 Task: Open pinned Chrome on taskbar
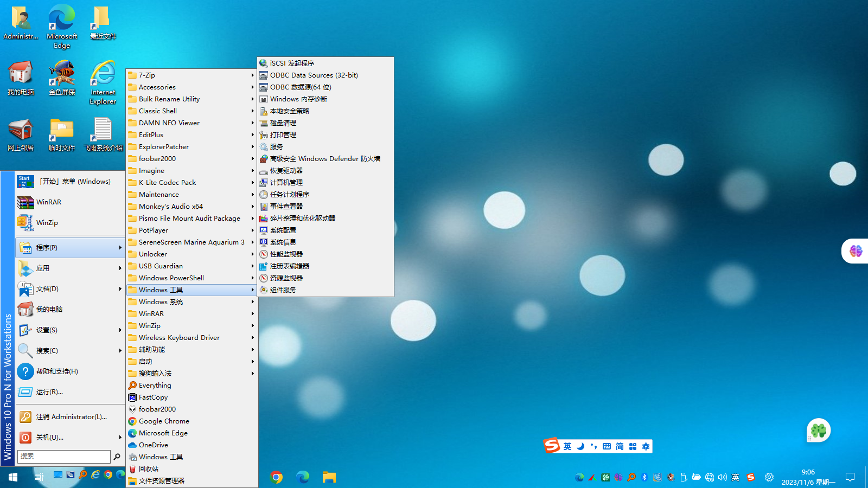277,477
